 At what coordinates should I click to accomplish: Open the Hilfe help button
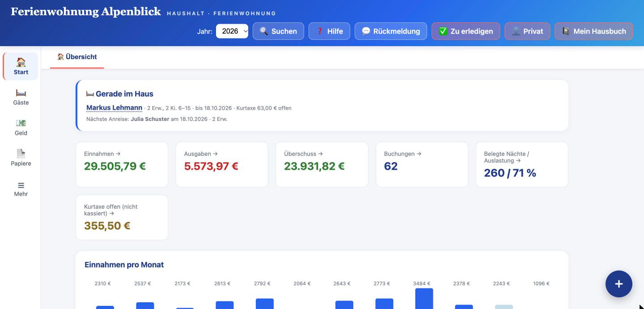pos(329,31)
